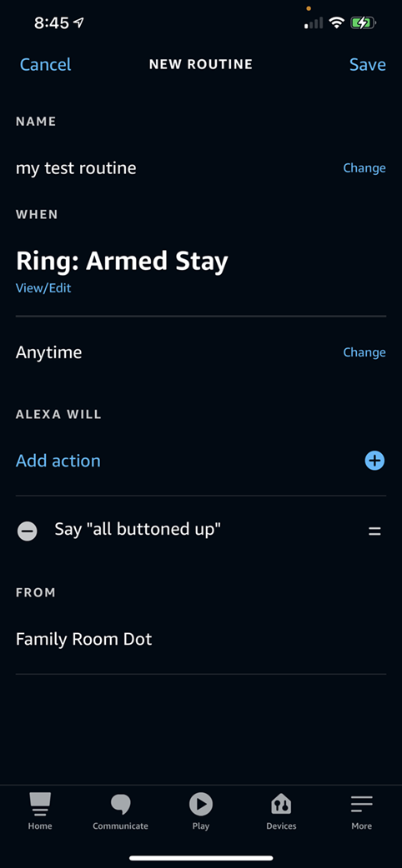Open the Communicate speech bubble icon

click(120, 805)
